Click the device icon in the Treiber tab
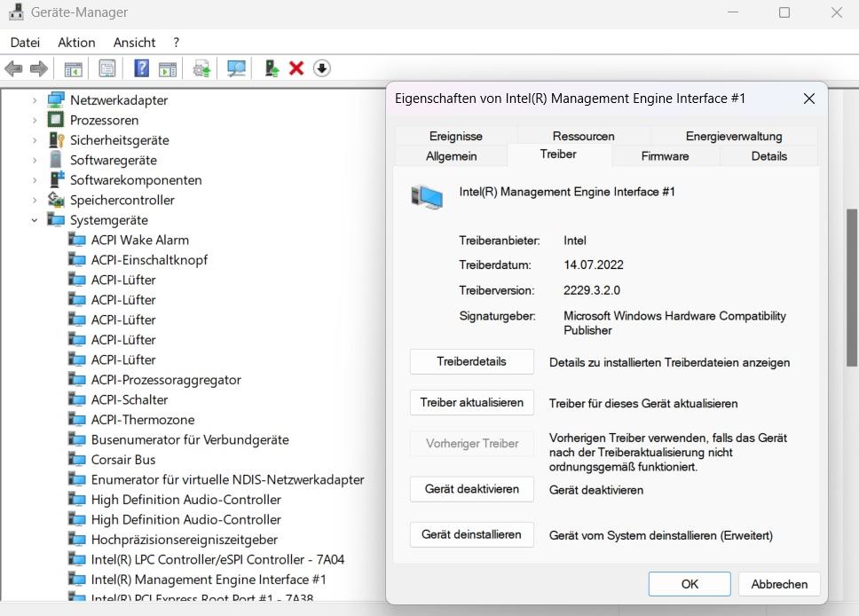This screenshot has height=616, width=859. click(x=427, y=197)
